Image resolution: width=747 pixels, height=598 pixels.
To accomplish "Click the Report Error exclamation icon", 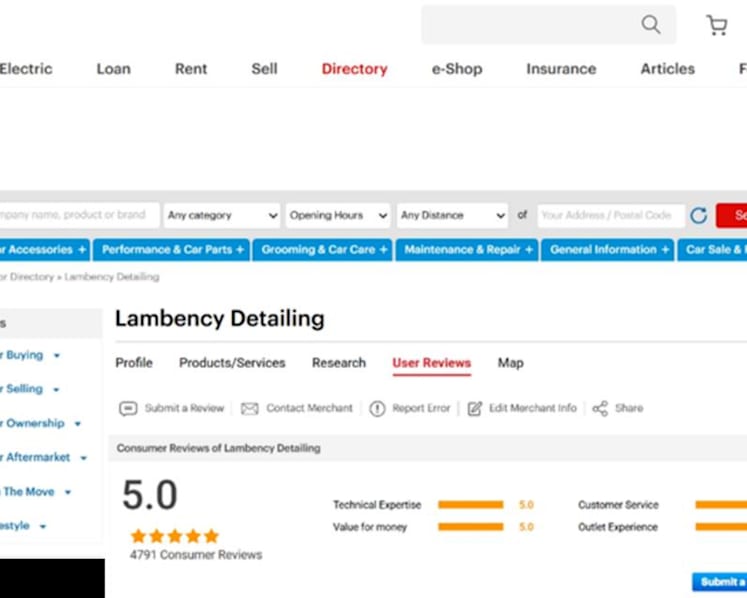I will tap(377, 408).
